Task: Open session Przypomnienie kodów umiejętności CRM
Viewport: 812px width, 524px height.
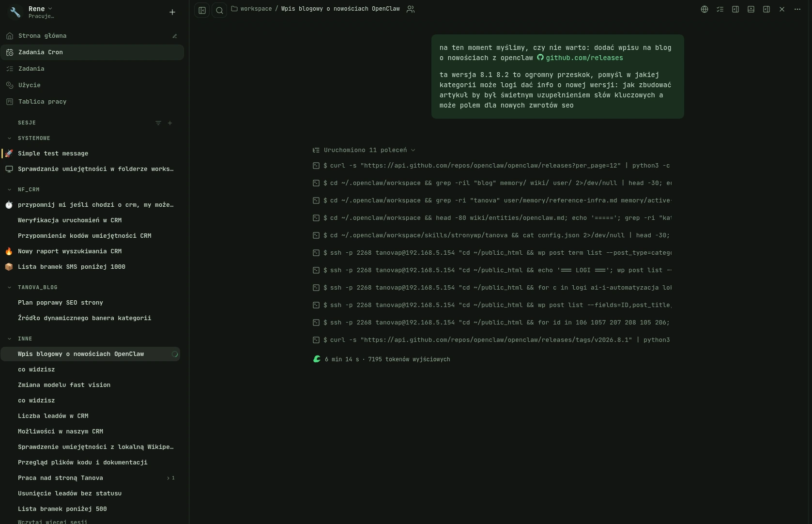Action: pos(90,236)
